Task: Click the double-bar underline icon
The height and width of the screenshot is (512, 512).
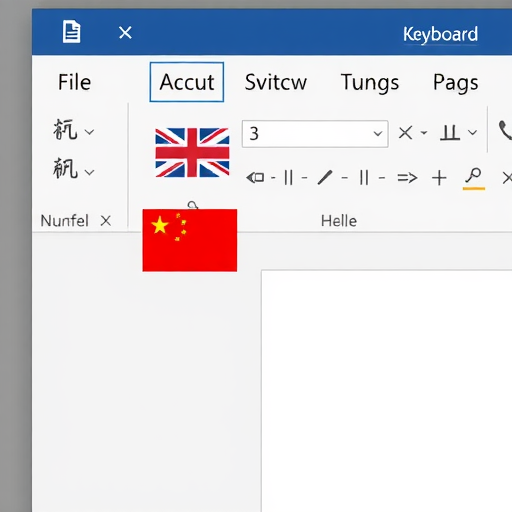Action: [450, 133]
